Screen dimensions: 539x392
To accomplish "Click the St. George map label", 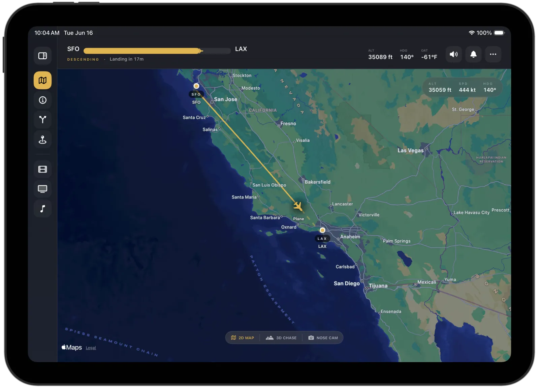I will (463, 110).
